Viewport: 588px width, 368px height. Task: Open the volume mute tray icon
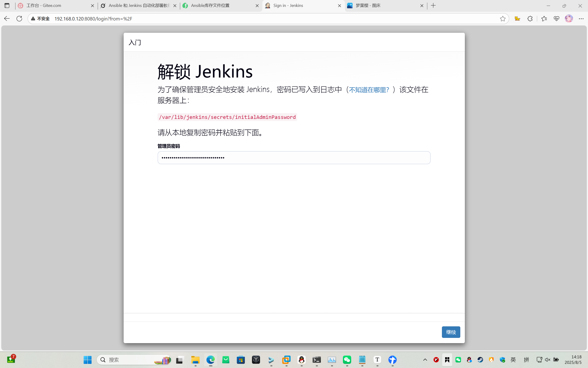(547, 360)
